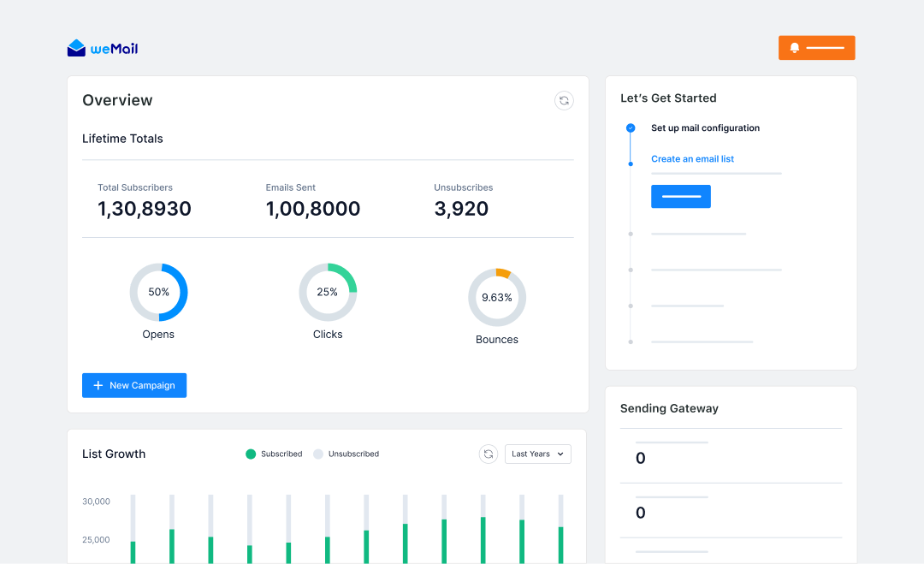Image resolution: width=924 pixels, height=564 pixels.
Task: Click the plus icon on New Campaign
Action: [x=98, y=386]
